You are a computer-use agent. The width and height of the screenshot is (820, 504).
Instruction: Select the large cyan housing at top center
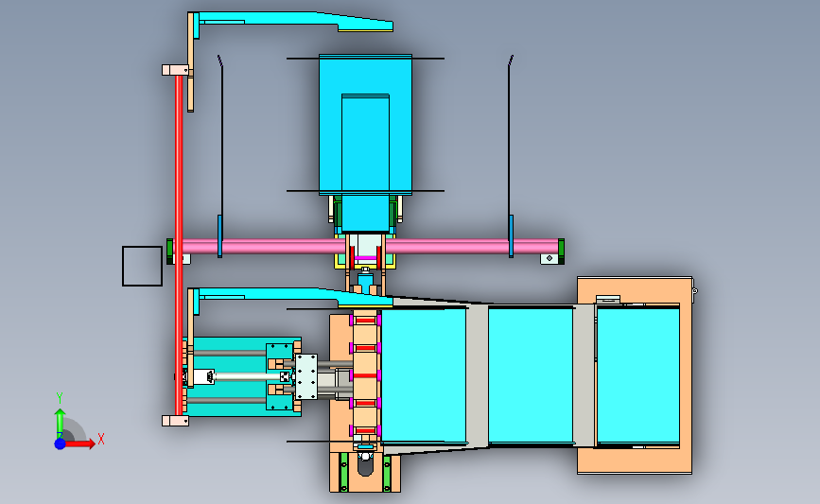point(366,125)
